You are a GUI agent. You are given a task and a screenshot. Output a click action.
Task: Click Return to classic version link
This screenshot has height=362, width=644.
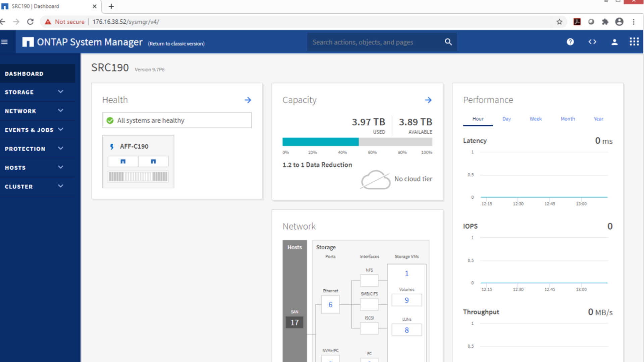point(176,44)
